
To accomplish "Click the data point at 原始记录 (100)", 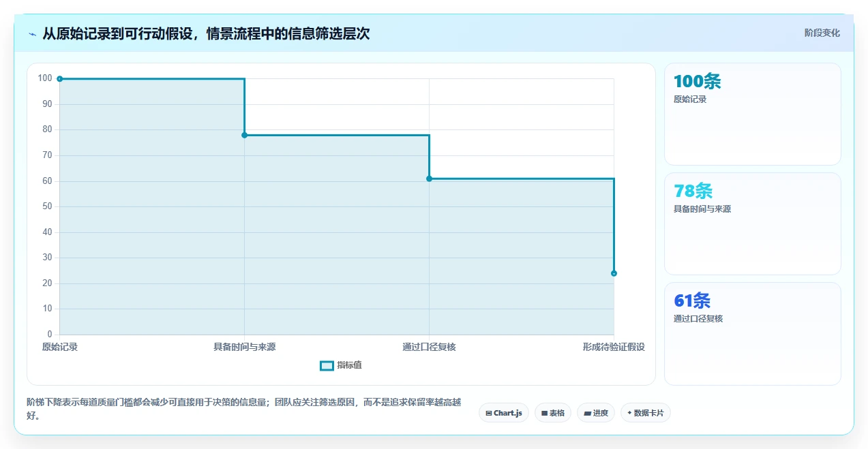I will click(60, 79).
